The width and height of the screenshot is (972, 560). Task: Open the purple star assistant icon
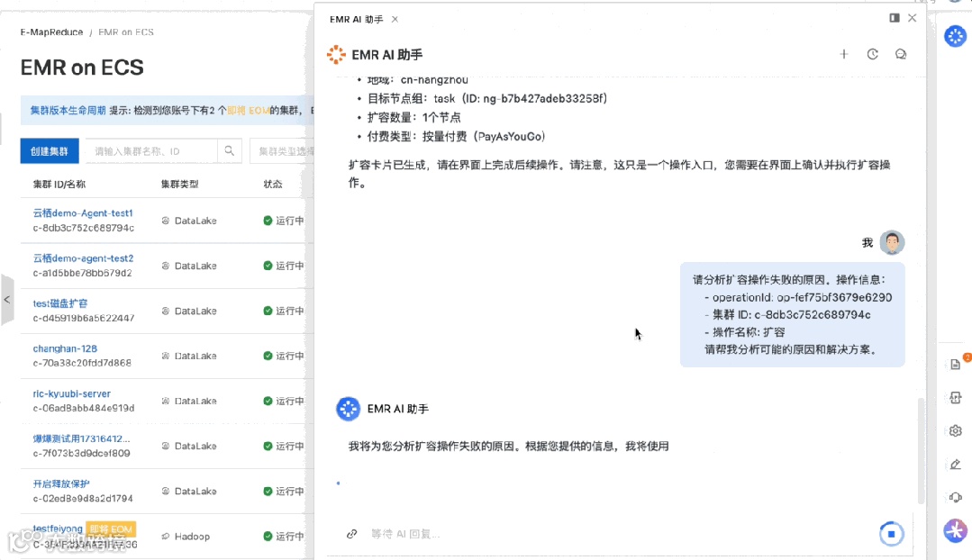pyautogui.click(x=955, y=530)
